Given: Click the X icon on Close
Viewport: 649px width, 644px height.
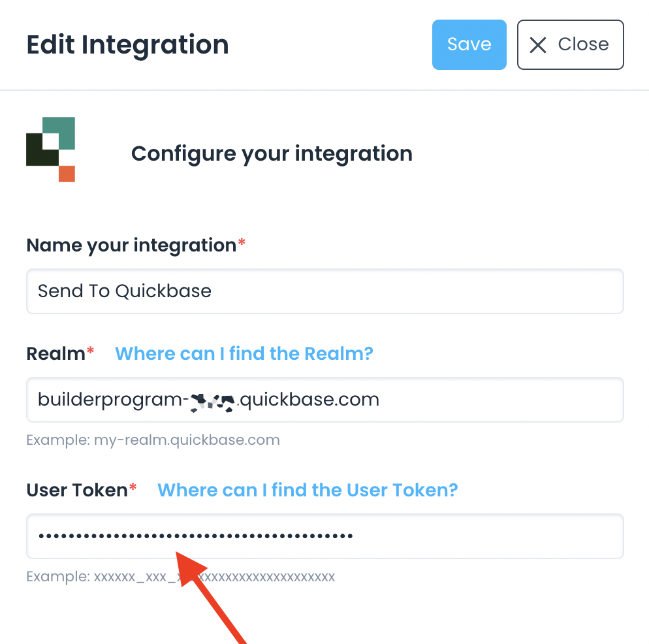Looking at the screenshot, I should click(538, 44).
